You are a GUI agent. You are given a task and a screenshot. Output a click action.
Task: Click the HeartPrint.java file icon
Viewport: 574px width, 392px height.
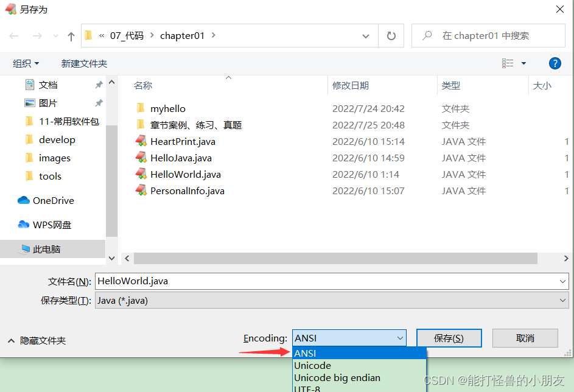pyautogui.click(x=141, y=141)
